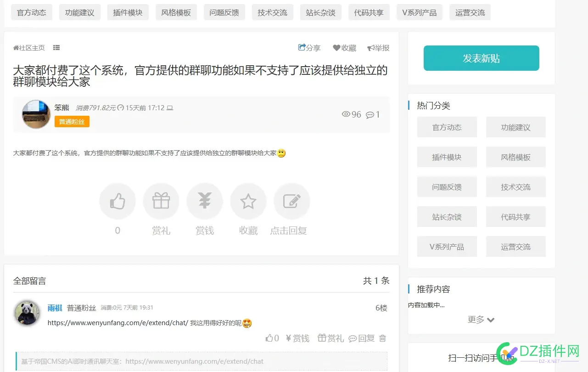Delete 雨祺's comment with trash icon

pos(383,338)
